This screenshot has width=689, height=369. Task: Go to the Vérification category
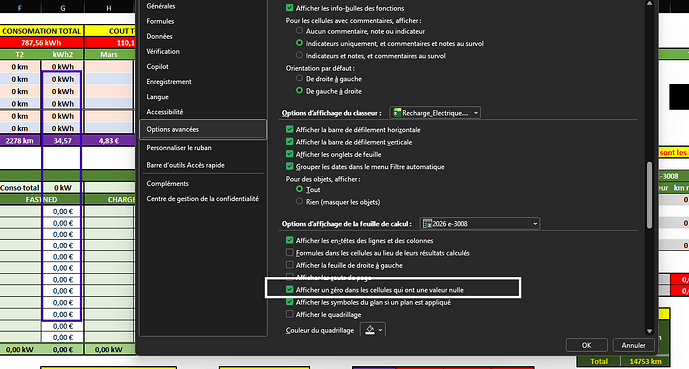tap(163, 51)
